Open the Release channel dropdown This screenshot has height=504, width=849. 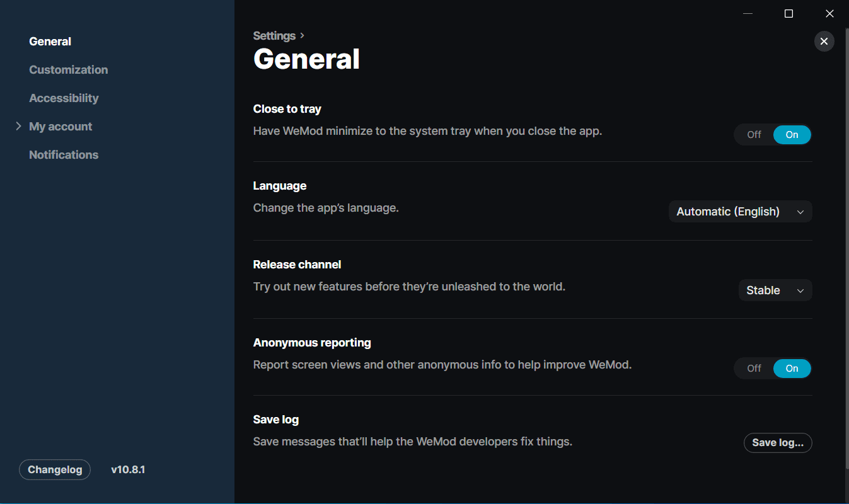click(x=775, y=290)
